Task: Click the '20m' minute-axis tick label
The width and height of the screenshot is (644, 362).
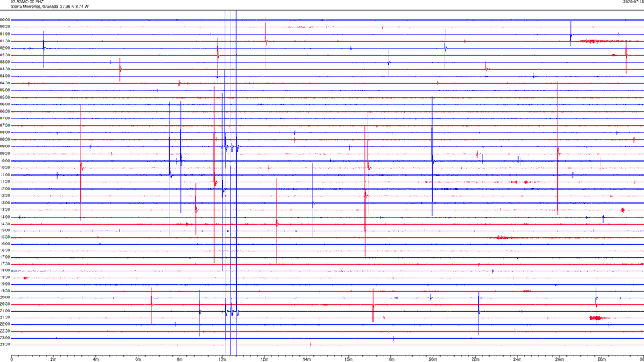Action: point(433,359)
